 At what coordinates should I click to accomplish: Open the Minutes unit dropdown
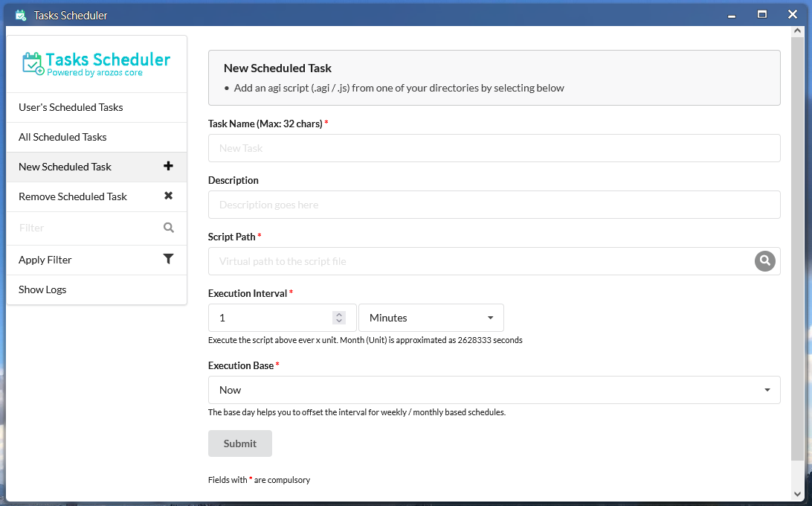click(431, 318)
